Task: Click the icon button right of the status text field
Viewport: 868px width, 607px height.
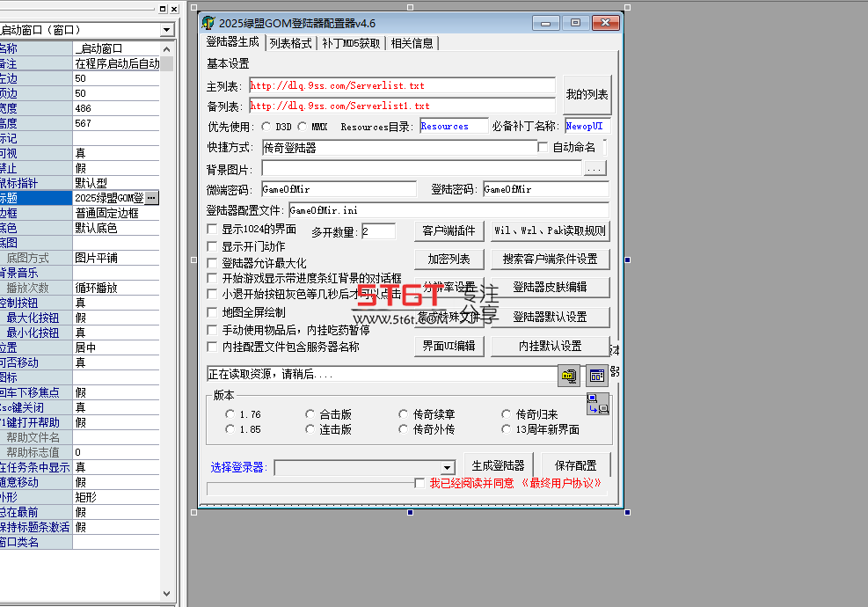Action: point(568,375)
